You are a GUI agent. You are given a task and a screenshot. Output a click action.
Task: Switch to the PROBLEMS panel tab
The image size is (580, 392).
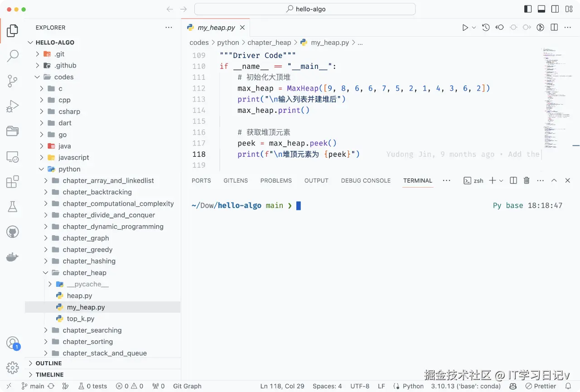[276, 180]
